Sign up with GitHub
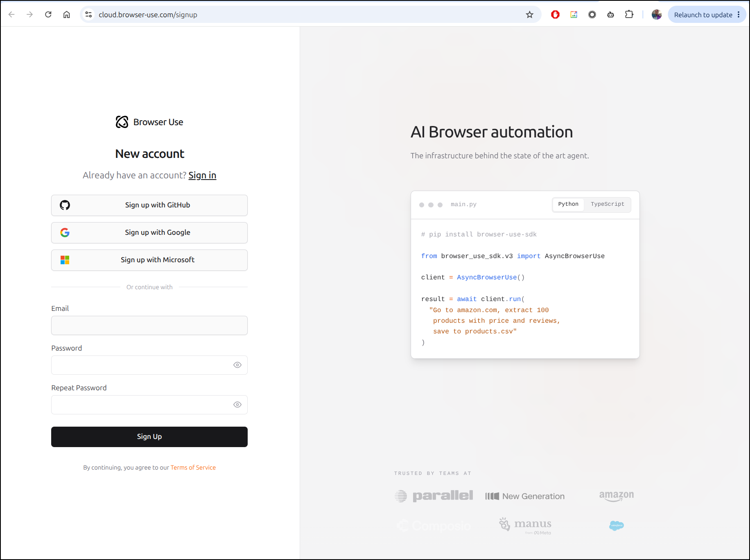Screen dimensions: 750x560 149,205
